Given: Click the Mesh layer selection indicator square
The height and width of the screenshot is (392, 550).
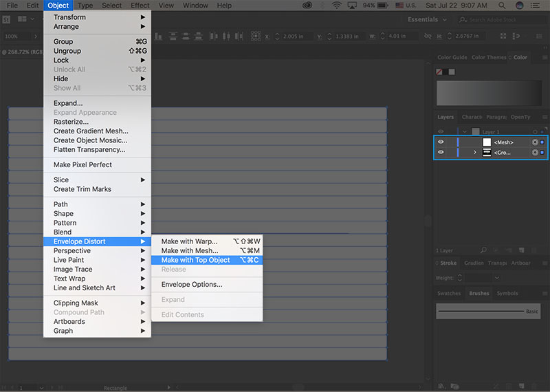Looking at the screenshot, I should (542, 142).
